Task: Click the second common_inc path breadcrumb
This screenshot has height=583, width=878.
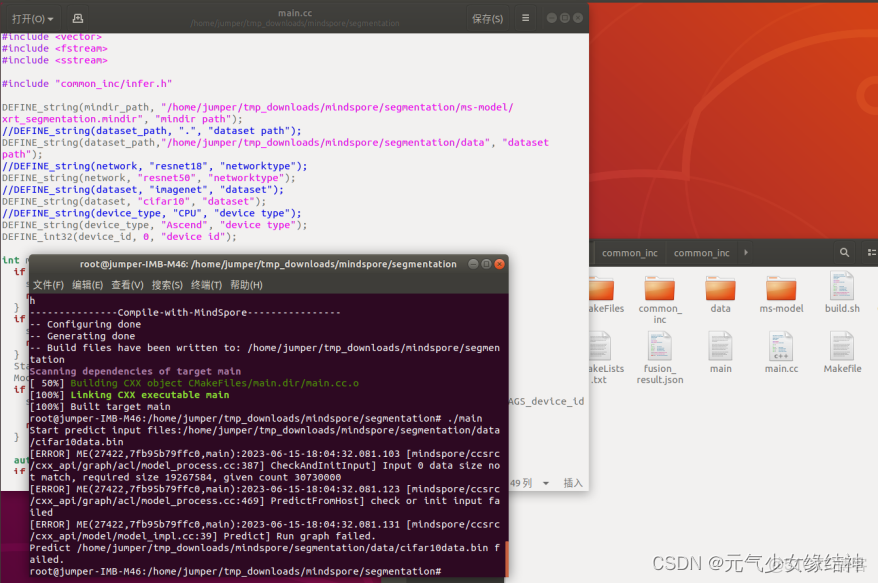Action: [x=701, y=253]
